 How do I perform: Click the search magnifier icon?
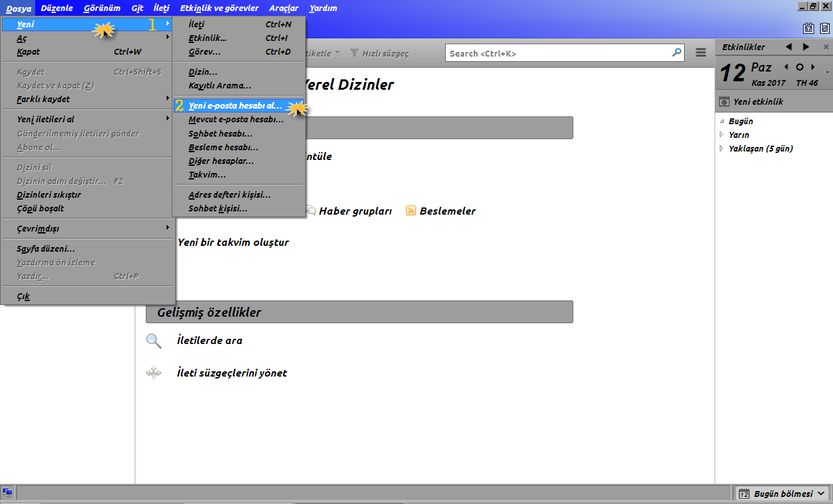coord(677,53)
